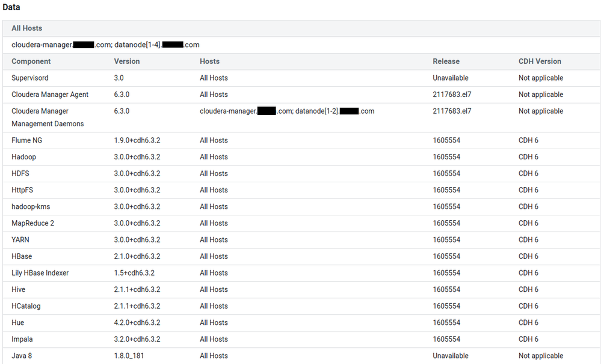Click the Hosts column header
Image resolution: width=601 pixels, height=364 pixels.
click(x=210, y=61)
